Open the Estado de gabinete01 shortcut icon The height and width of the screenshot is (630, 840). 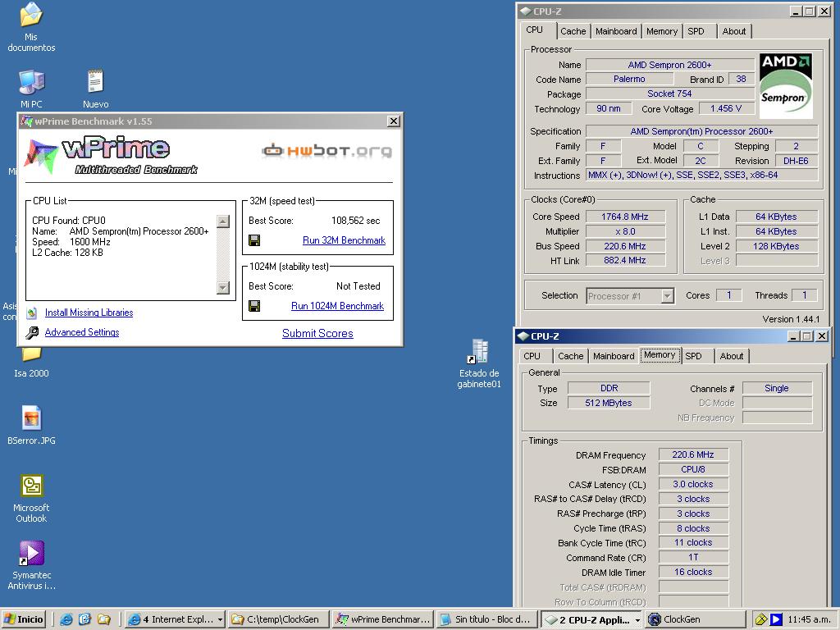tap(478, 352)
